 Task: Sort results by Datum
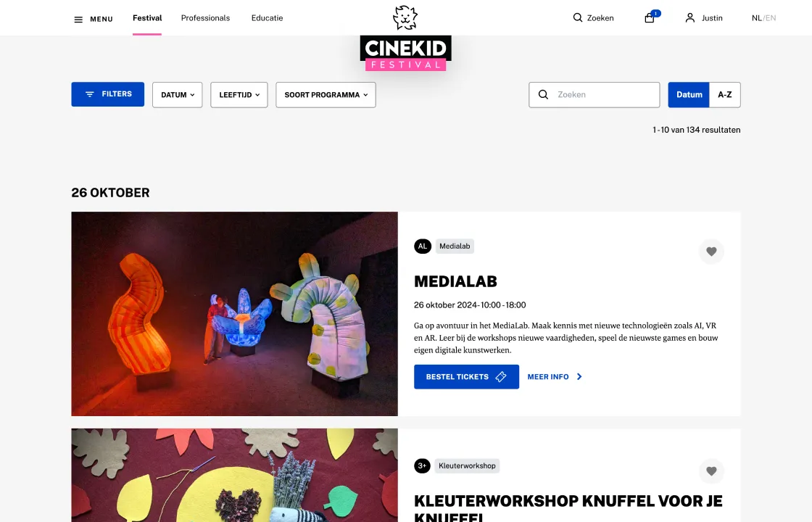point(689,95)
